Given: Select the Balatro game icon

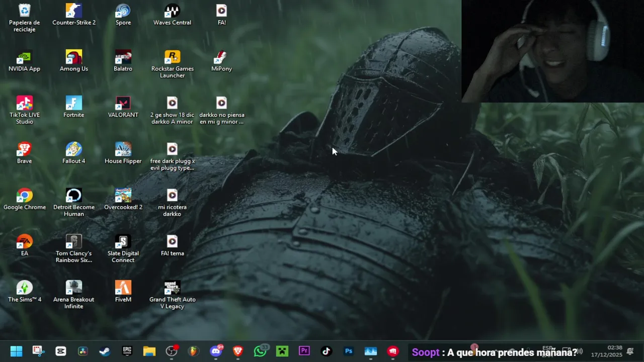Looking at the screenshot, I should click(x=123, y=60).
